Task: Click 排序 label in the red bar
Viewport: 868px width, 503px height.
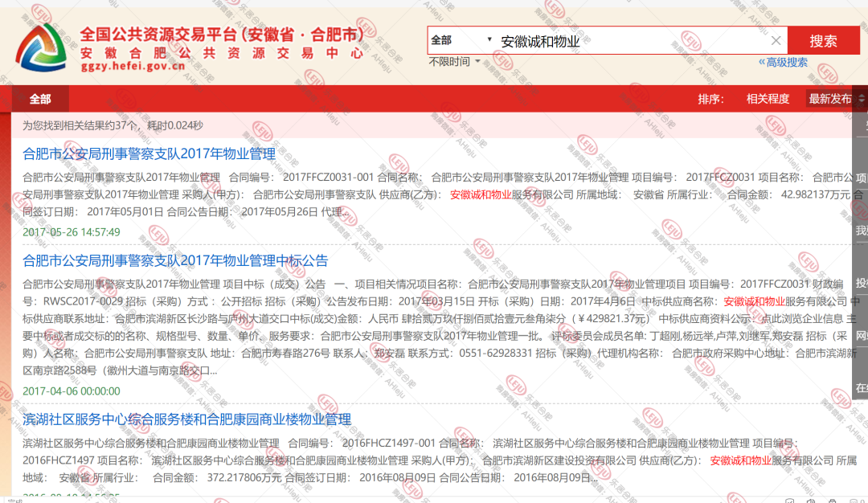Action: pos(710,99)
